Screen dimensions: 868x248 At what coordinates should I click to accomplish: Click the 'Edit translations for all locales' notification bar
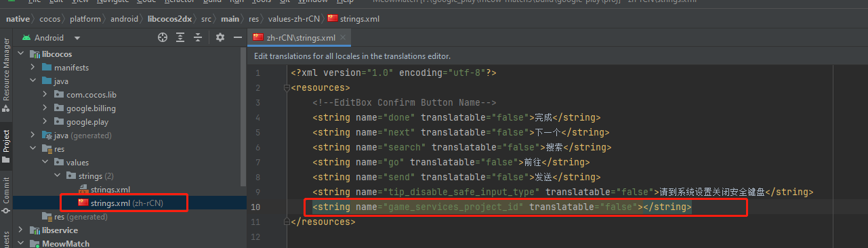click(557, 56)
